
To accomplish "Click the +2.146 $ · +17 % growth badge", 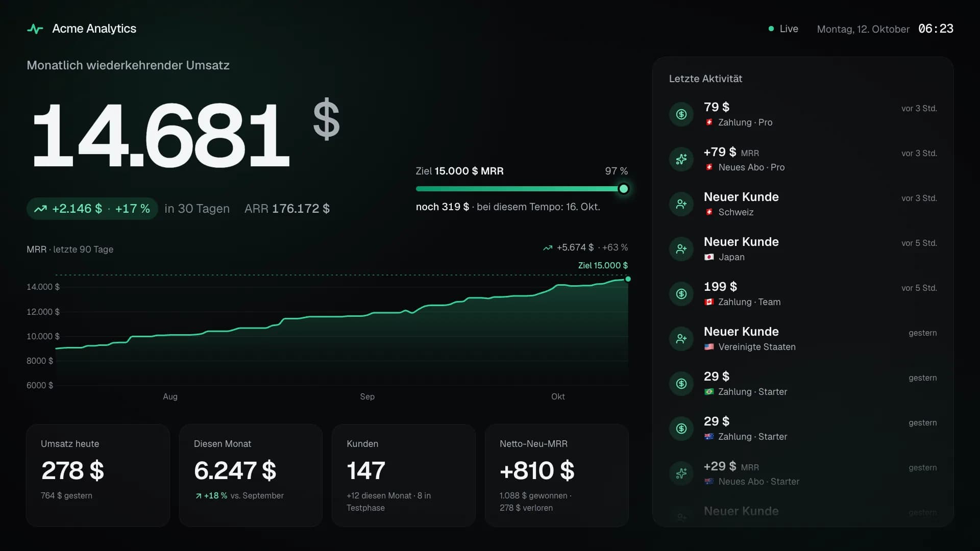I will (92, 209).
